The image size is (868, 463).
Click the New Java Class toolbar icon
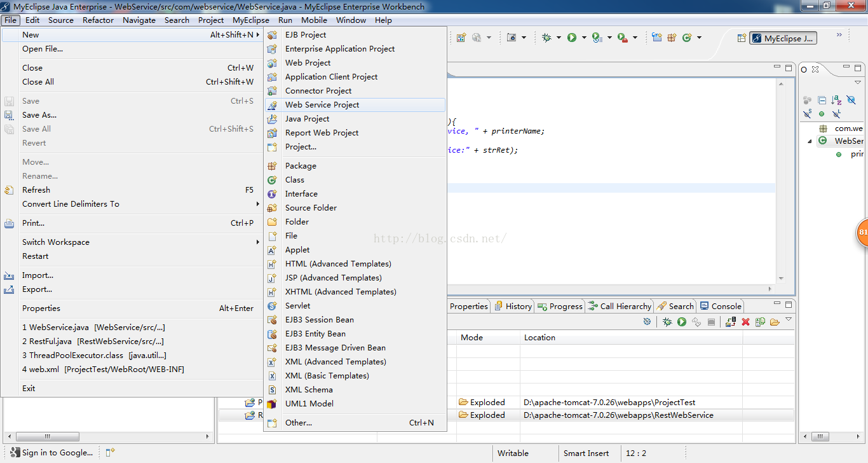pos(686,38)
